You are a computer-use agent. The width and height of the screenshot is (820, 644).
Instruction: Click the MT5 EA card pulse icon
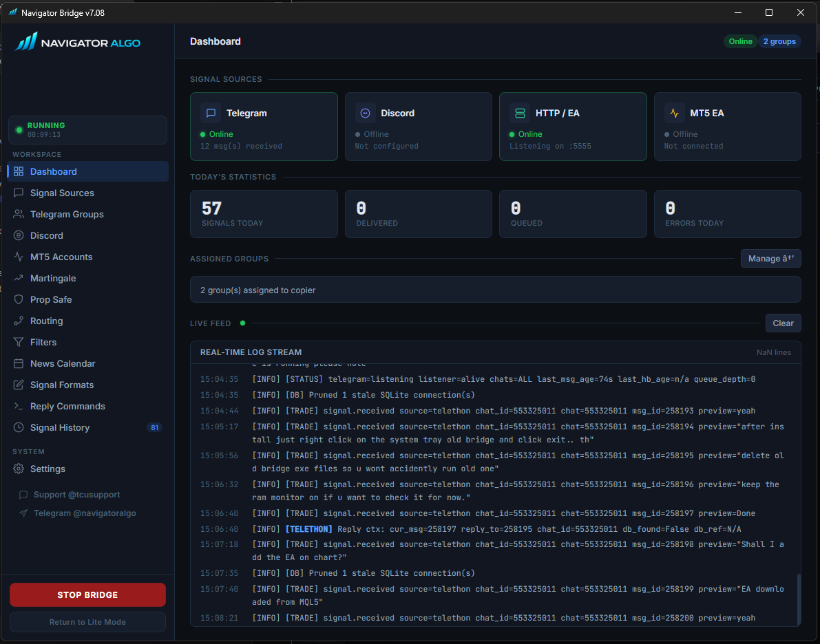pyautogui.click(x=674, y=113)
